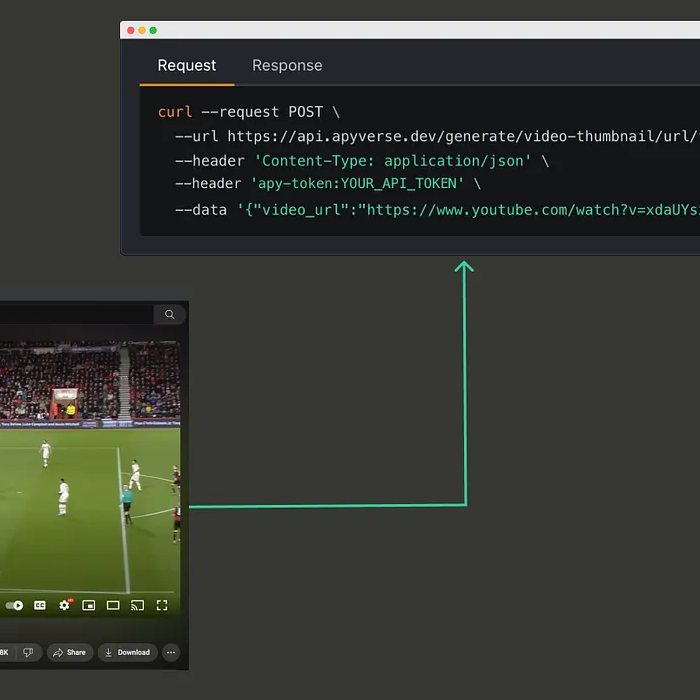Click the YouTube search input field

coord(76,314)
